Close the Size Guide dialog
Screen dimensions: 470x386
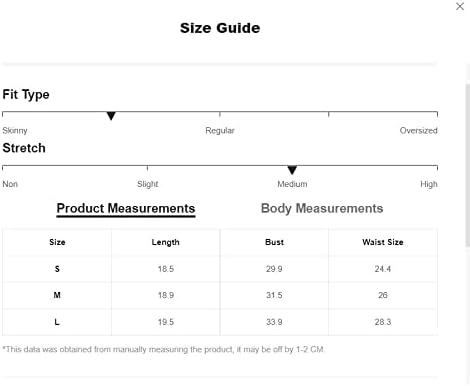point(460,6)
